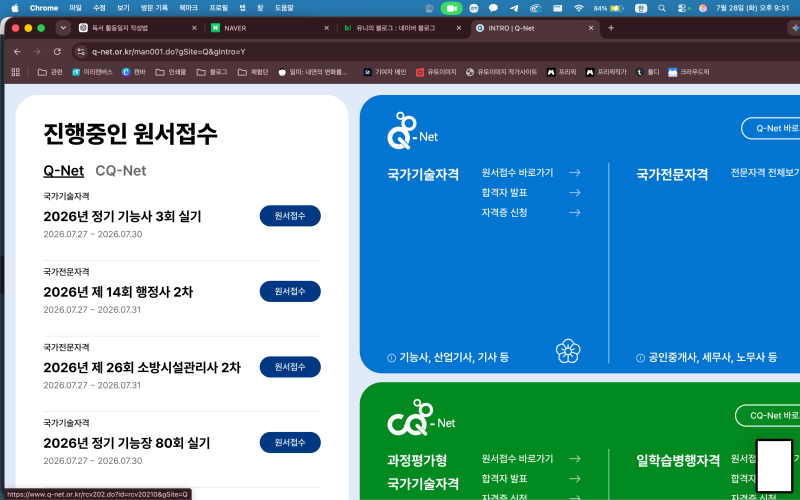The height and width of the screenshot is (500, 800).
Task: Click the q-net.or.kr address bar
Action: click(168, 52)
